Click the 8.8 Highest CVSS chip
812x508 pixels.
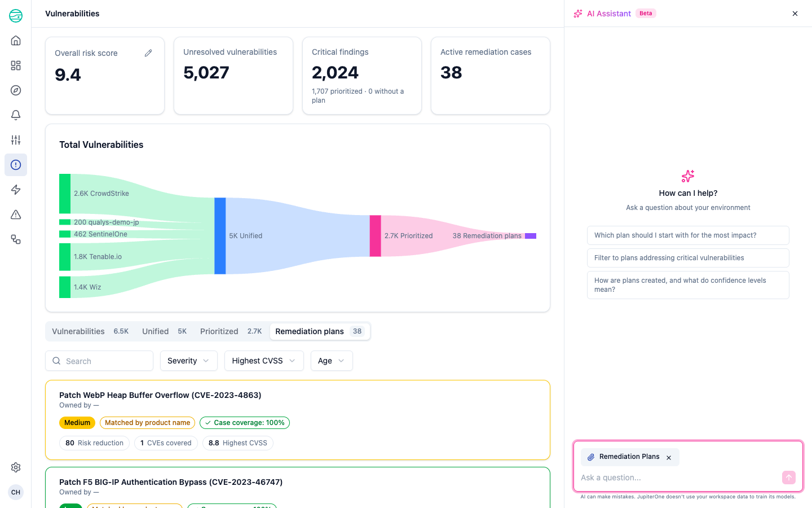click(238, 443)
